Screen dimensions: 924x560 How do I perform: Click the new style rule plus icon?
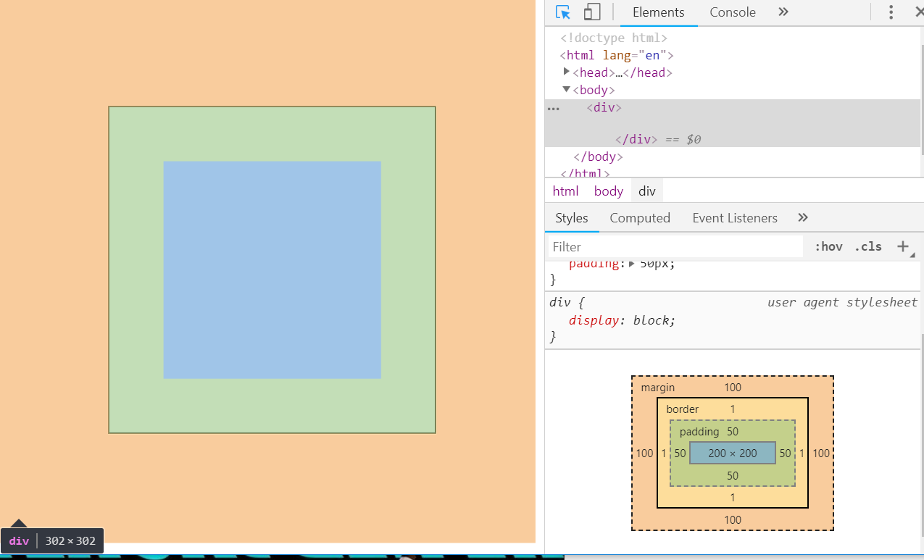point(903,246)
